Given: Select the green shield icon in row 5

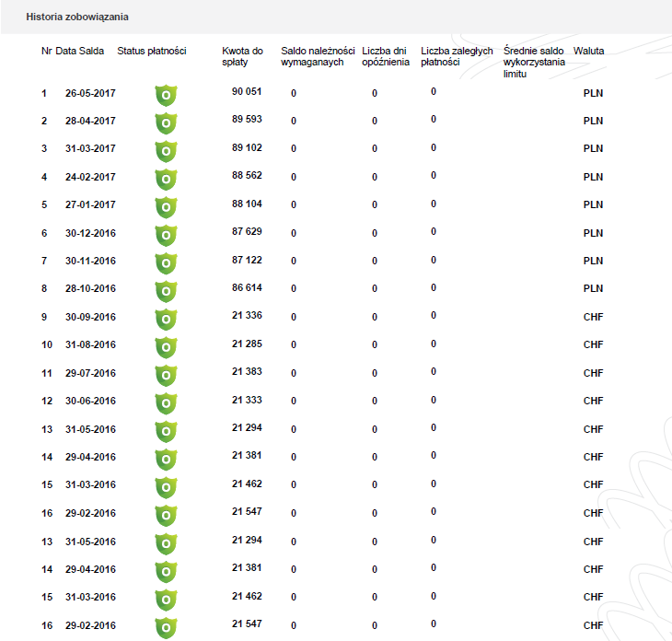Looking at the screenshot, I should click(166, 207).
